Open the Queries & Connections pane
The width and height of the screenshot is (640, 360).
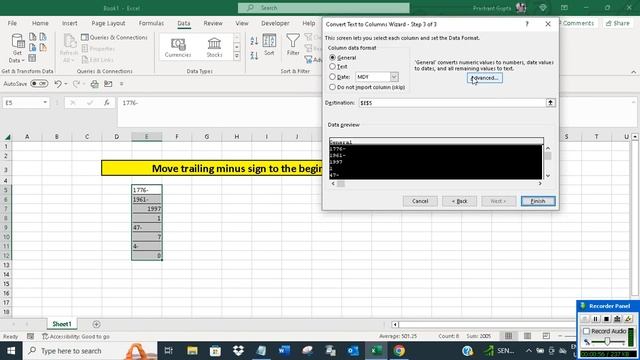tap(114, 37)
